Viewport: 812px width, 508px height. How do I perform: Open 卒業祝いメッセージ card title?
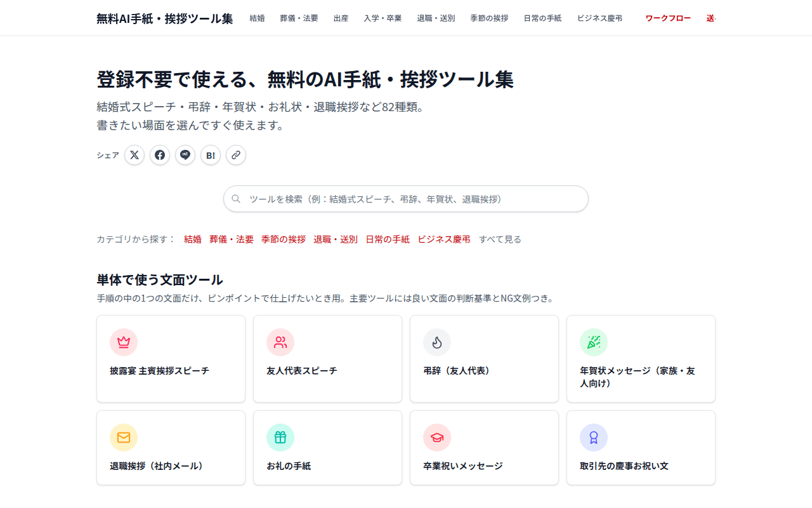(x=463, y=466)
